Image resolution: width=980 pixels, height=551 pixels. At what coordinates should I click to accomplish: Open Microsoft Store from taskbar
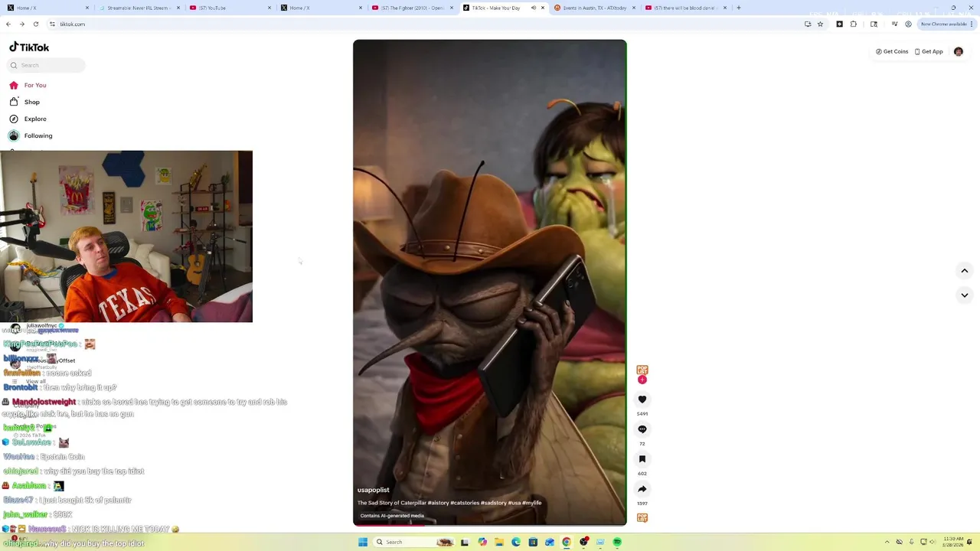[532, 542]
